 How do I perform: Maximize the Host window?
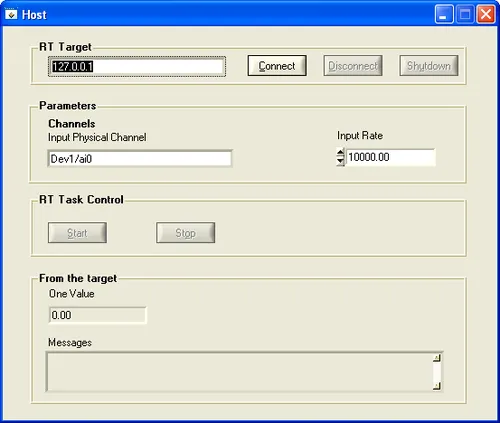(465, 14)
